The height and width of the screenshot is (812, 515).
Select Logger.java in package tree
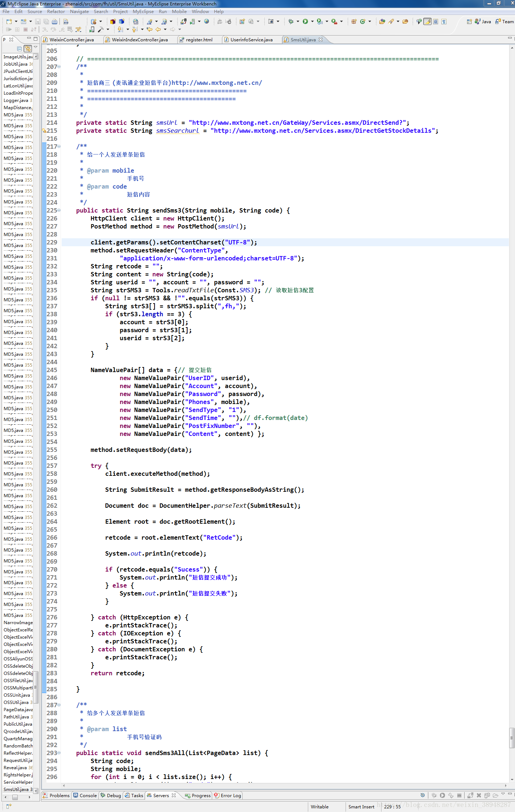[x=18, y=100]
